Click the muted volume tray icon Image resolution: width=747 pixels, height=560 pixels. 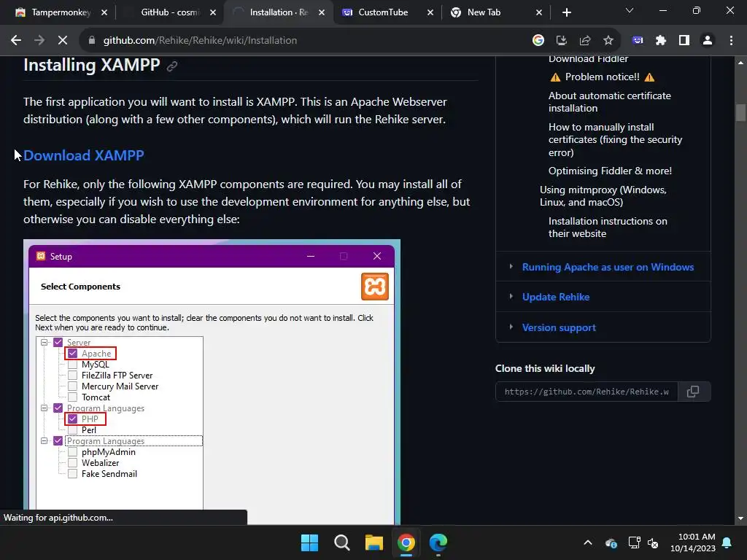pyautogui.click(x=653, y=542)
